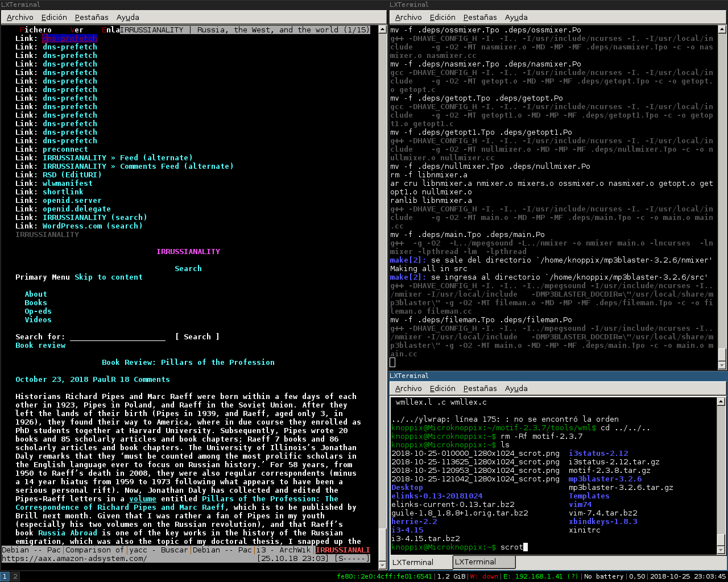Select elinks tab 'IRRUSSIANALI'
Screen dimensions: 728x582
tap(343, 550)
